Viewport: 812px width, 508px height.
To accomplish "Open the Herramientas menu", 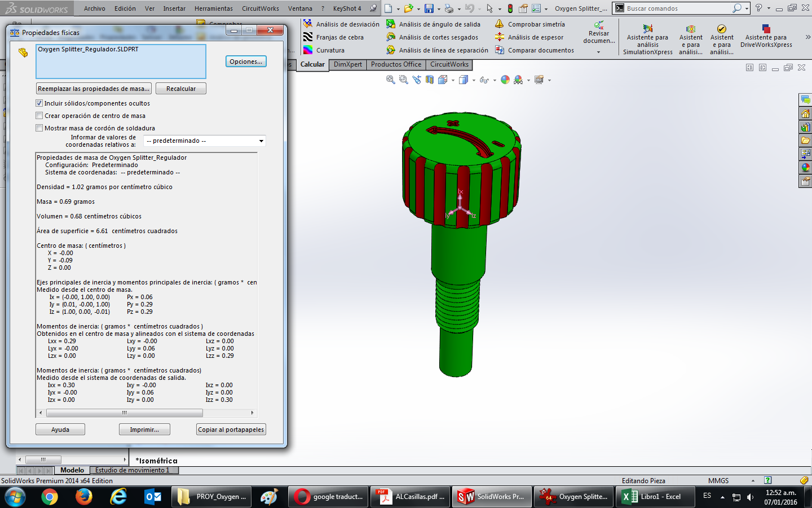I will 214,8.
